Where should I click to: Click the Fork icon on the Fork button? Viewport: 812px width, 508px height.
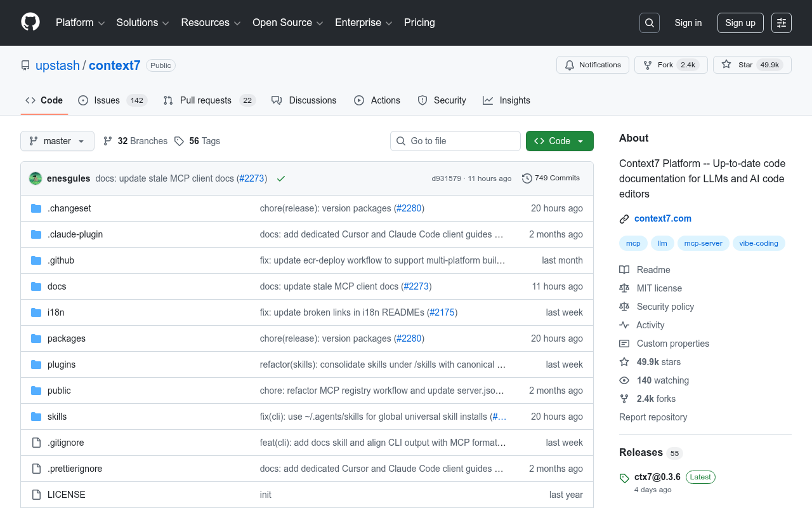(x=647, y=64)
